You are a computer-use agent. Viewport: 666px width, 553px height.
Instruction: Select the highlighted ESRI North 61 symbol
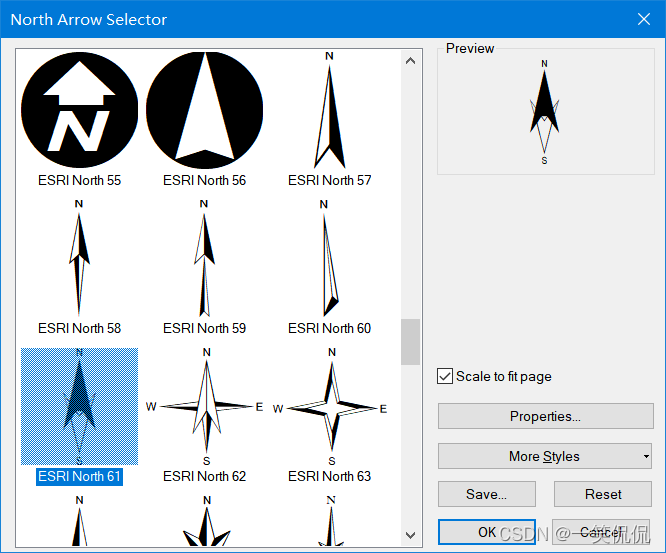79,406
